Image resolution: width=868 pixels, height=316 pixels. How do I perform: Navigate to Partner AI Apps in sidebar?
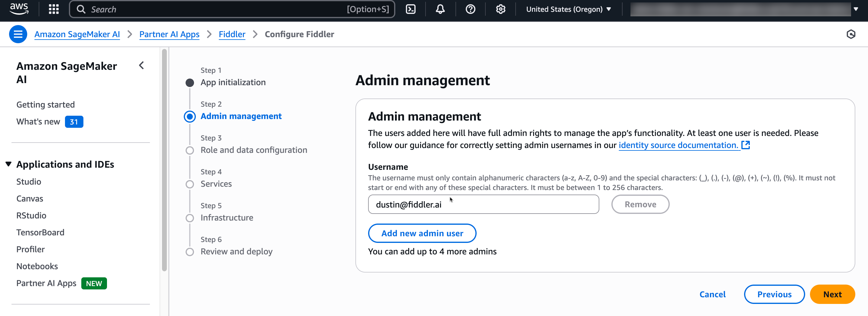point(46,283)
